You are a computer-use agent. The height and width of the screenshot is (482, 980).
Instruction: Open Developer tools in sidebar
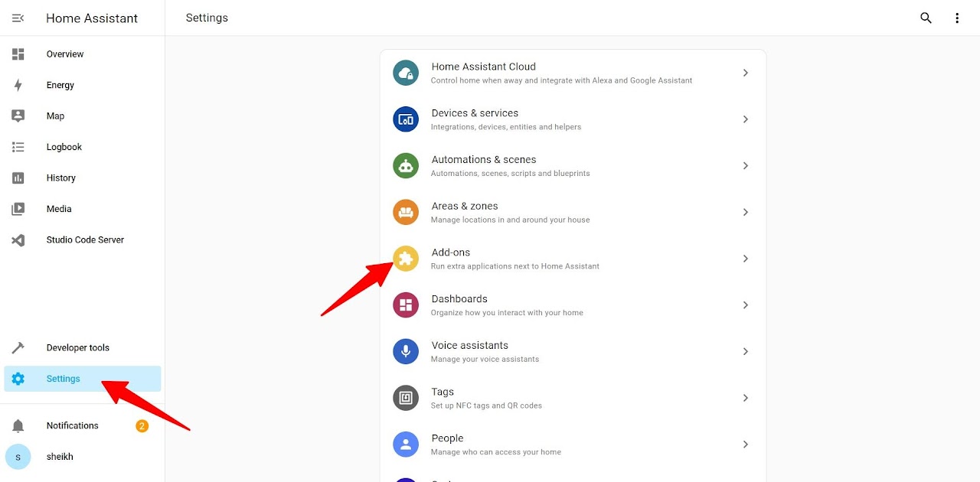[x=83, y=348]
